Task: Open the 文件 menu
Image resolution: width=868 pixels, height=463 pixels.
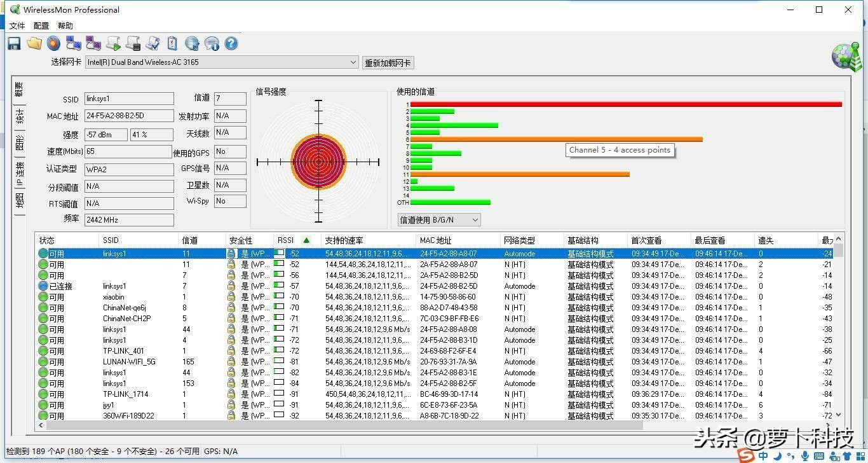Action: 17,25
